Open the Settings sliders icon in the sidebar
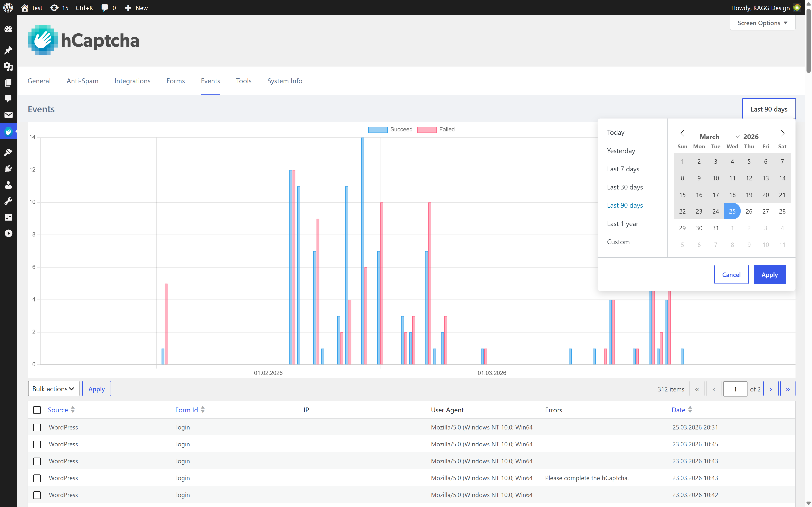This screenshot has height=507, width=812. (8, 217)
